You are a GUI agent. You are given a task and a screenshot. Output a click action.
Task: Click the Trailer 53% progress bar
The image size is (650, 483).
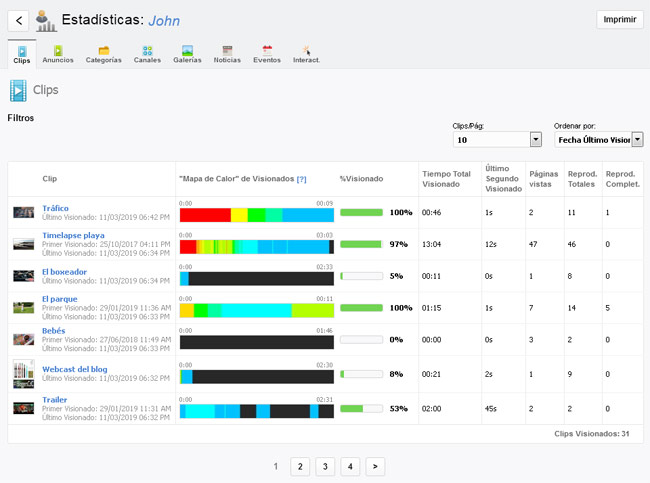pos(361,408)
